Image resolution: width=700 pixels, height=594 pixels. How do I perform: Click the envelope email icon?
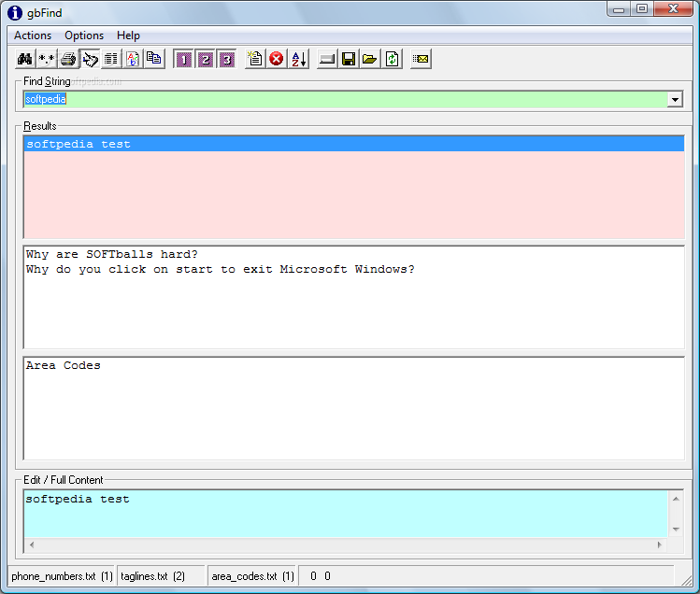pos(421,59)
